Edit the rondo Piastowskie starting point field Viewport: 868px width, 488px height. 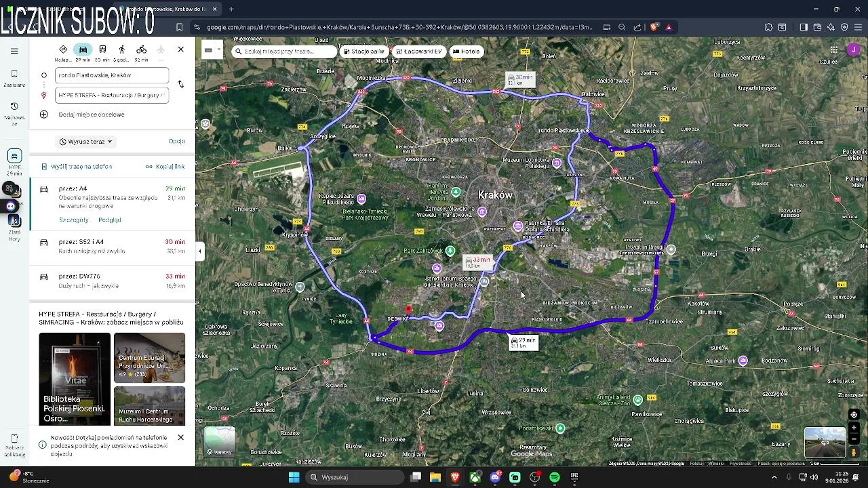112,75
